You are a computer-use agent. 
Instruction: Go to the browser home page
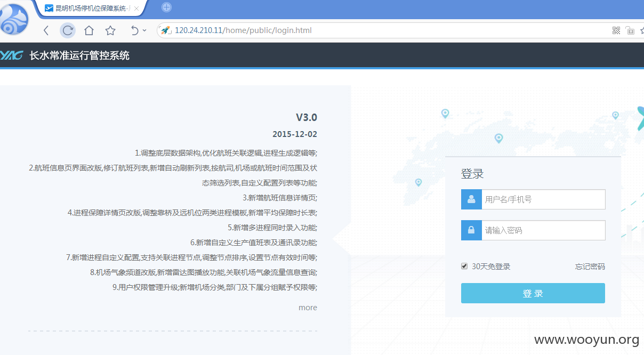click(x=89, y=30)
